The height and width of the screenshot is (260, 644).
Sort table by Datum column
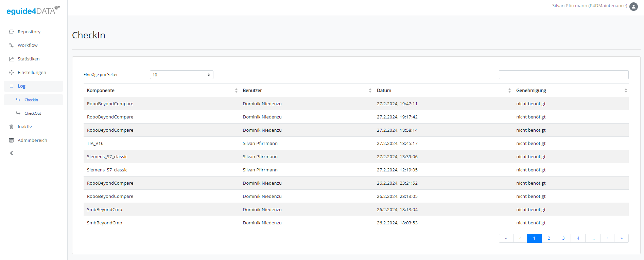509,91
